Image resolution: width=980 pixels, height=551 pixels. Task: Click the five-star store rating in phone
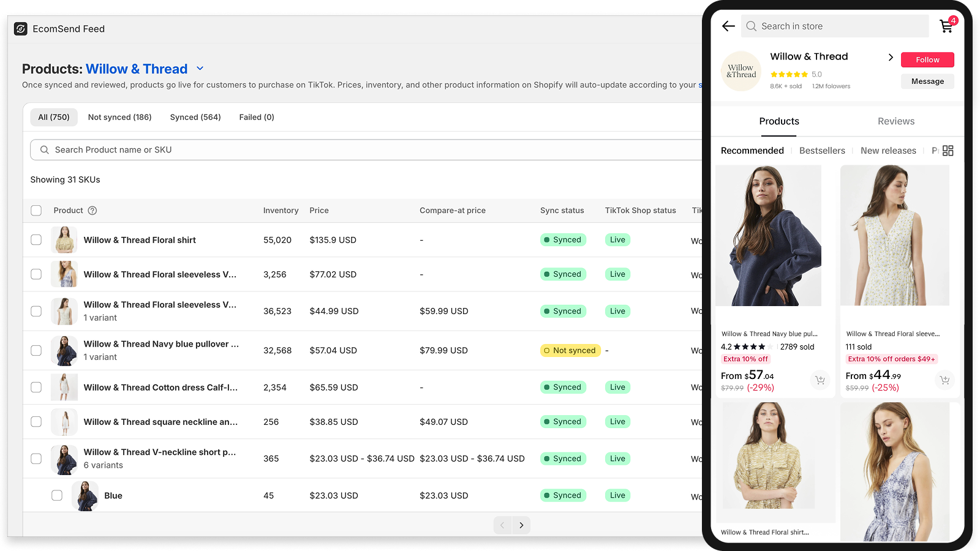coord(789,75)
